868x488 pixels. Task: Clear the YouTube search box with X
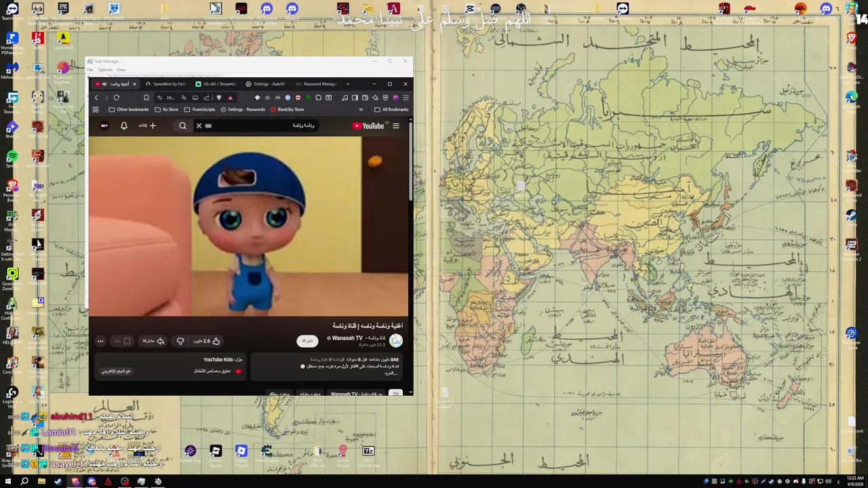[199, 125]
